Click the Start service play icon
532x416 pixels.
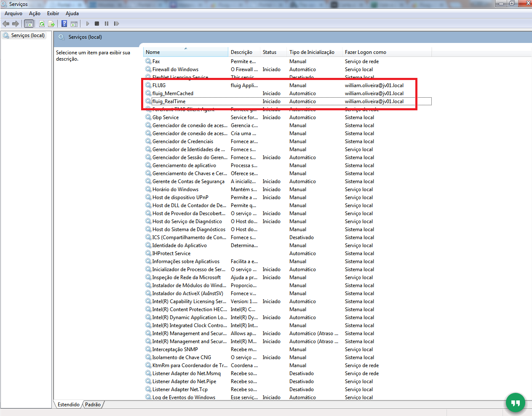88,24
